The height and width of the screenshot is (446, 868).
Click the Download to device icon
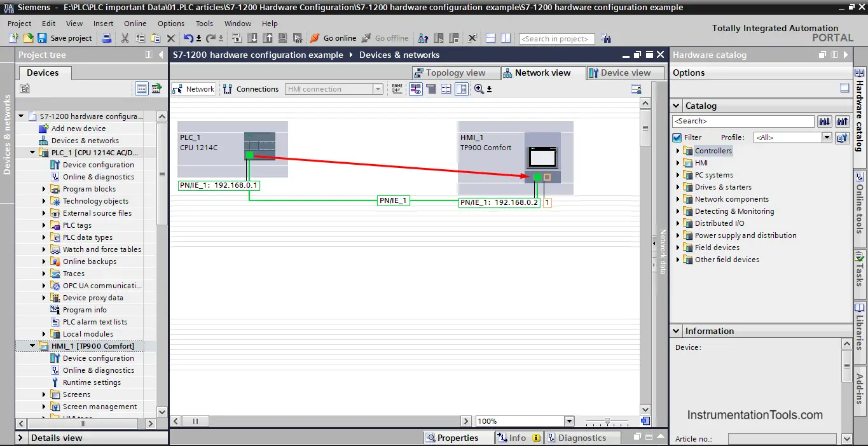click(x=252, y=38)
